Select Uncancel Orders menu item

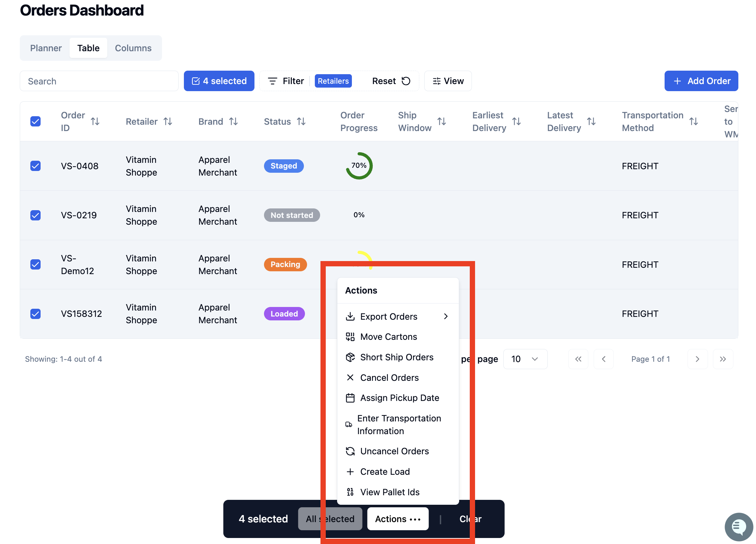point(398,451)
